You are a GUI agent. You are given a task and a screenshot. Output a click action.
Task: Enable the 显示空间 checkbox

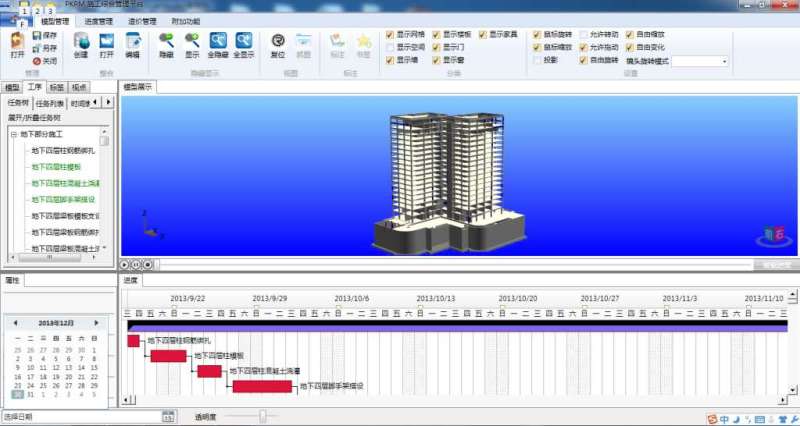coord(390,47)
